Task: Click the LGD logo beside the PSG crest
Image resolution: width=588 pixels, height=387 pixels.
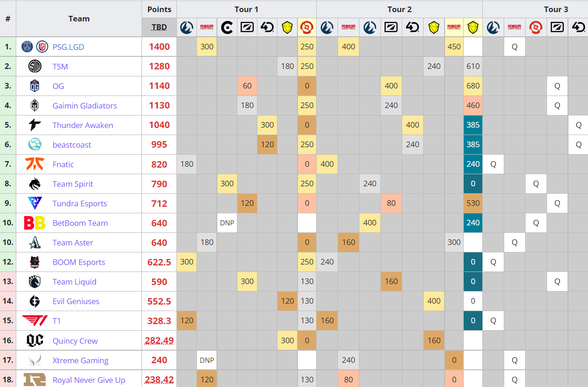Action: tap(42, 47)
